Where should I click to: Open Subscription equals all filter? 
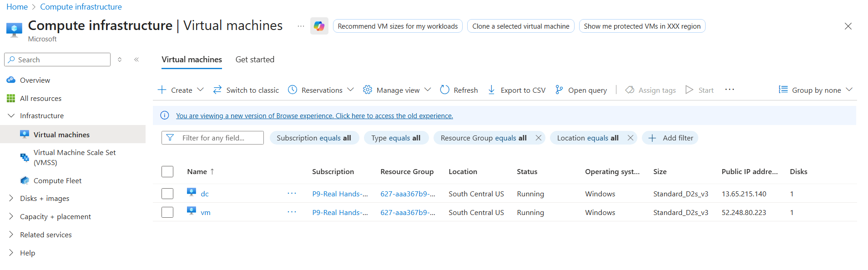tap(314, 138)
